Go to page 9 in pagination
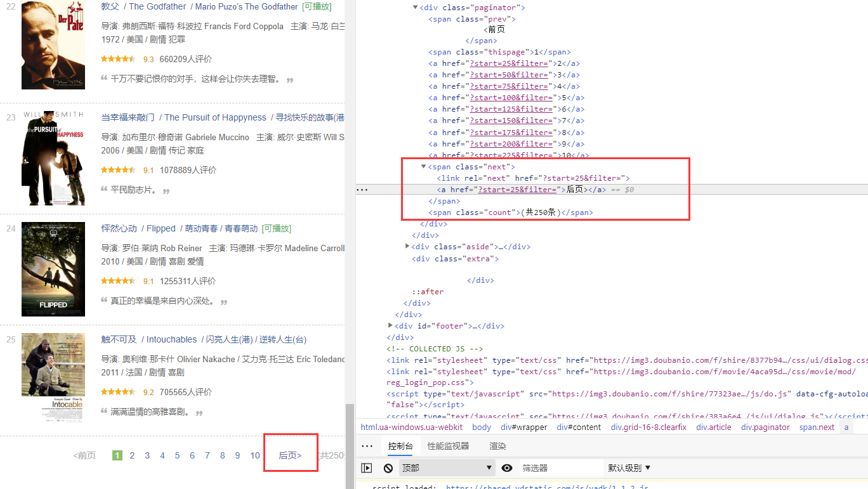This screenshot has height=489, width=868. [237, 455]
